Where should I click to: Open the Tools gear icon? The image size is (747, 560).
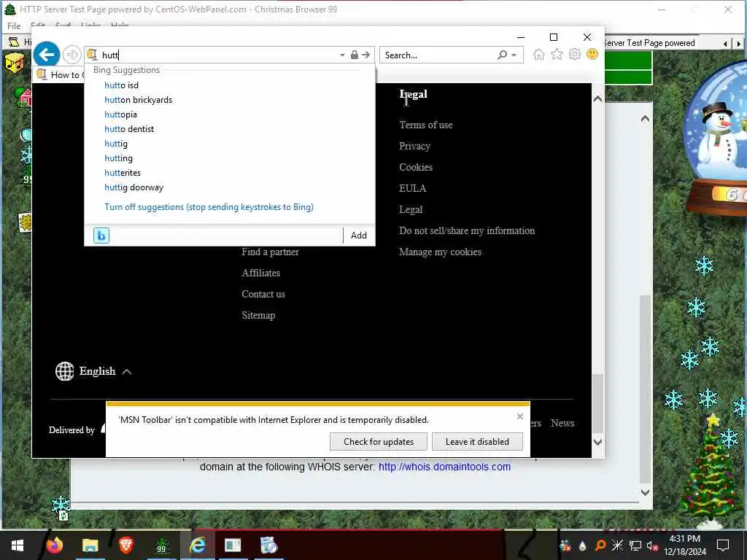(575, 54)
